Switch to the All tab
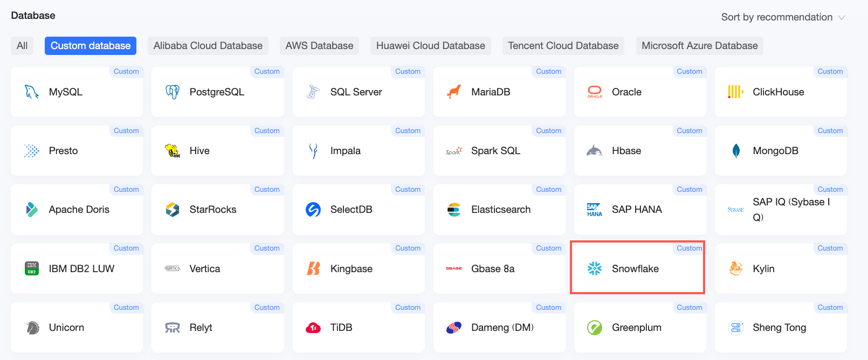This screenshot has width=868, height=360. coord(22,46)
